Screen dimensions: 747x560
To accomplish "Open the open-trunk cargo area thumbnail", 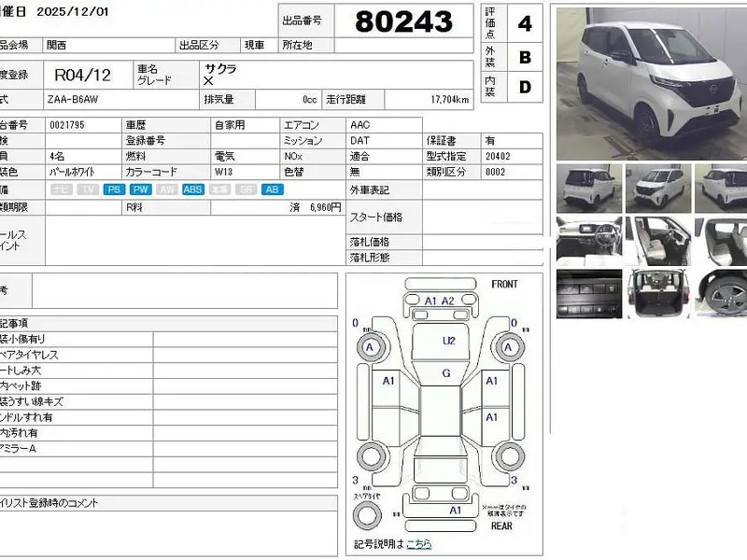I will 660,294.
